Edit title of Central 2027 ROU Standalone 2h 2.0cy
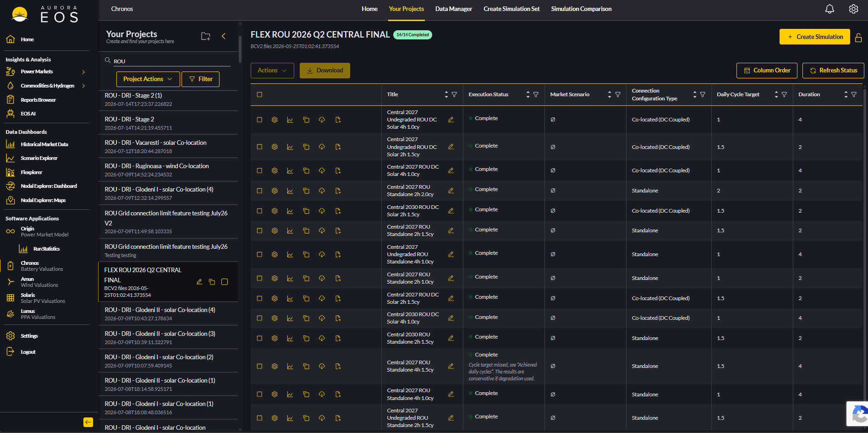This screenshot has height=433, width=868. click(451, 191)
